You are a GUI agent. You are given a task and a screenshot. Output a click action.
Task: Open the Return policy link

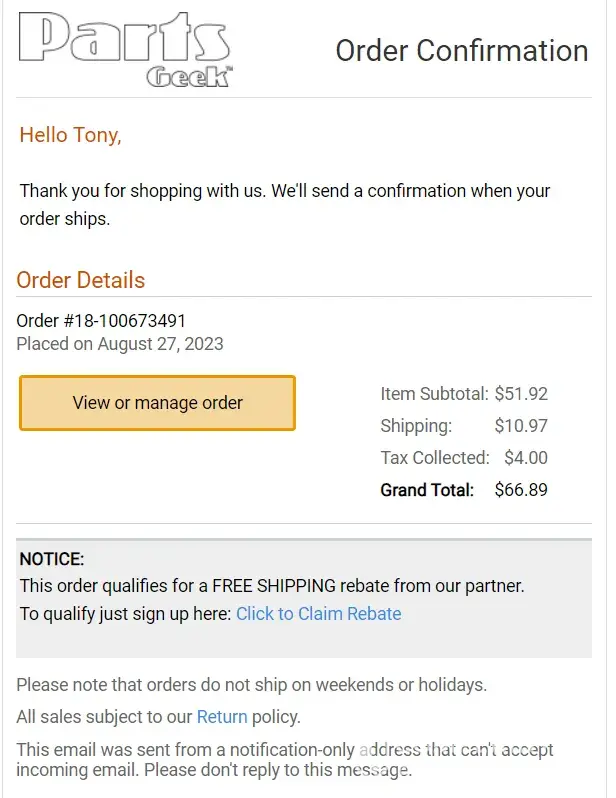coord(222,717)
